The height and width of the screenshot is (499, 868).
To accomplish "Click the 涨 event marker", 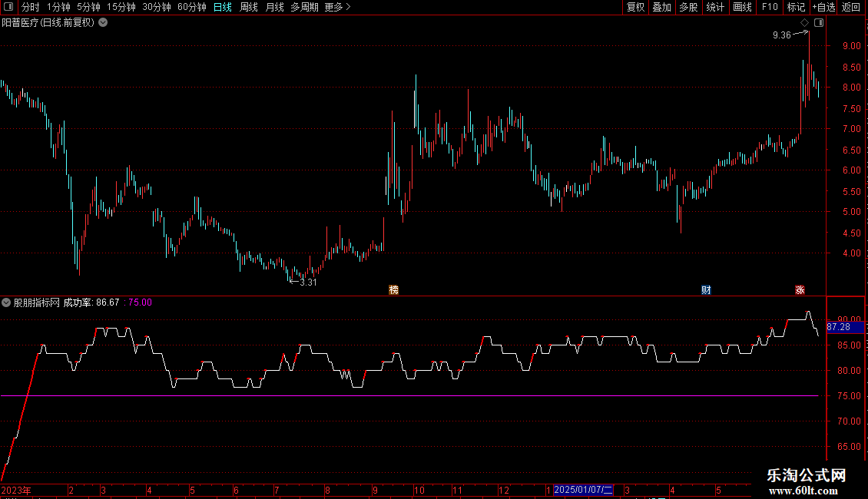I will 800,290.
